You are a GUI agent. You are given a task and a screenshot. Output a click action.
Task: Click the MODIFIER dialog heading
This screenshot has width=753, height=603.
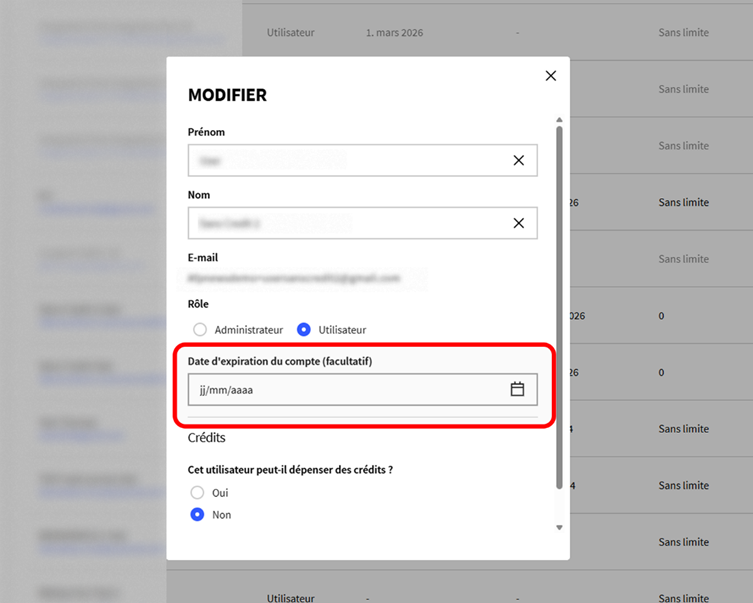pyautogui.click(x=227, y=96)
